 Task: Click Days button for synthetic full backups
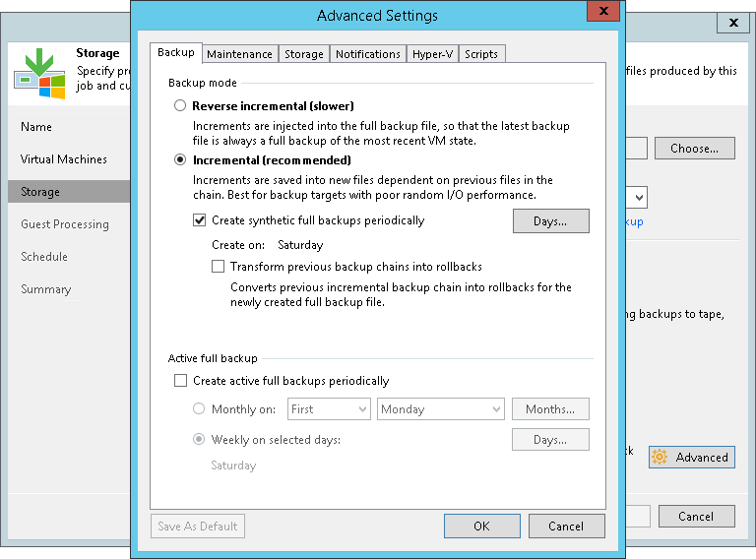(x=550, y=221)
